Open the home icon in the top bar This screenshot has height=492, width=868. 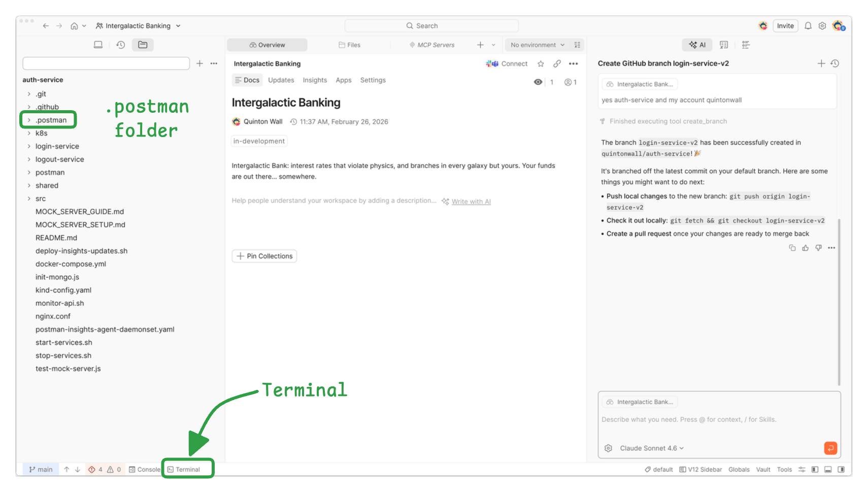pos(74,26)
